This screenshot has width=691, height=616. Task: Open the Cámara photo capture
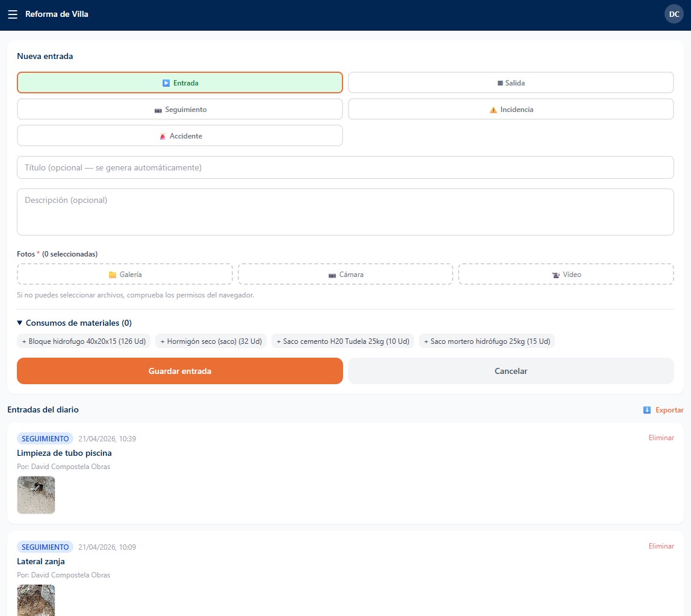[345, 274]
